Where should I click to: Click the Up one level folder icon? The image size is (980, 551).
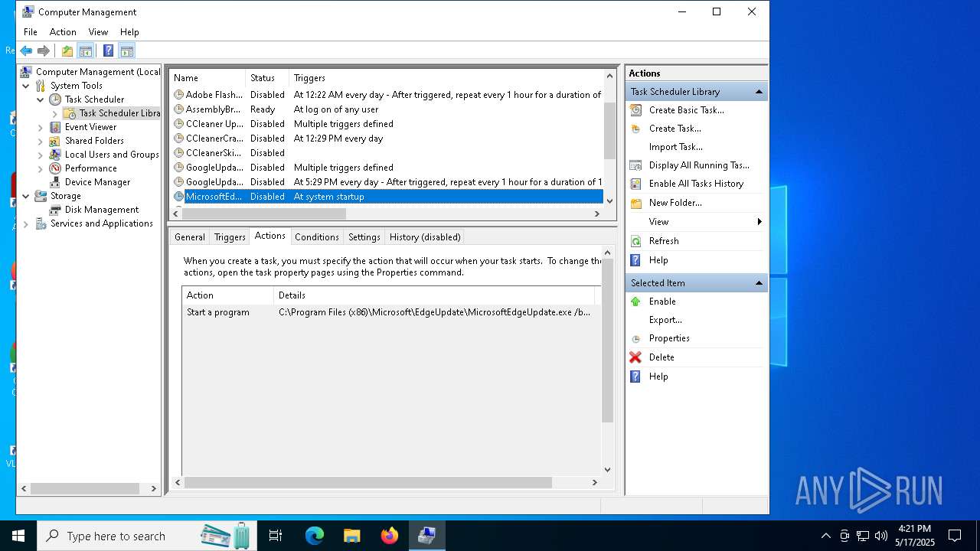tap(67, 51)
